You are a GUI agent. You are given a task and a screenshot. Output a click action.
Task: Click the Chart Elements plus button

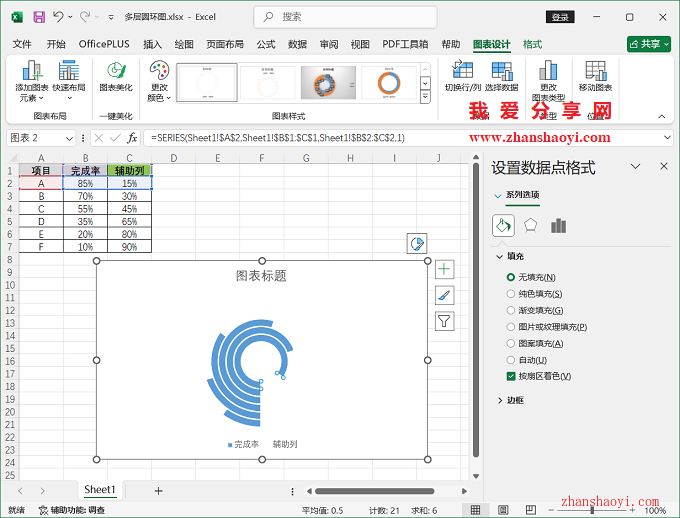coord(445,269)
